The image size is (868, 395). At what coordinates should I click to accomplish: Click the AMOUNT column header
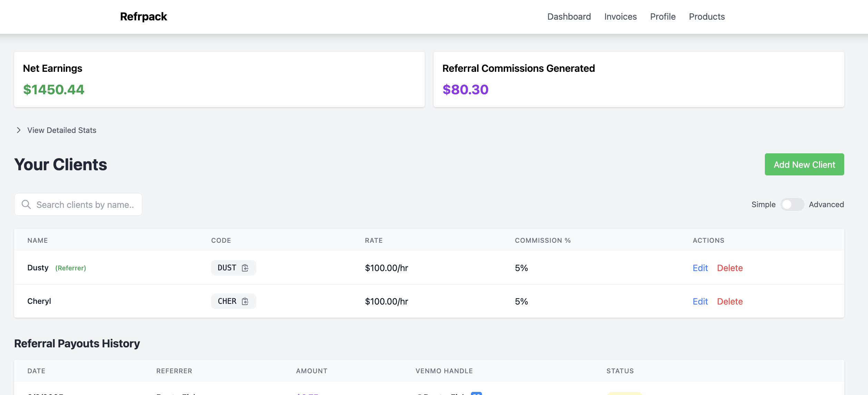point(312,371)
